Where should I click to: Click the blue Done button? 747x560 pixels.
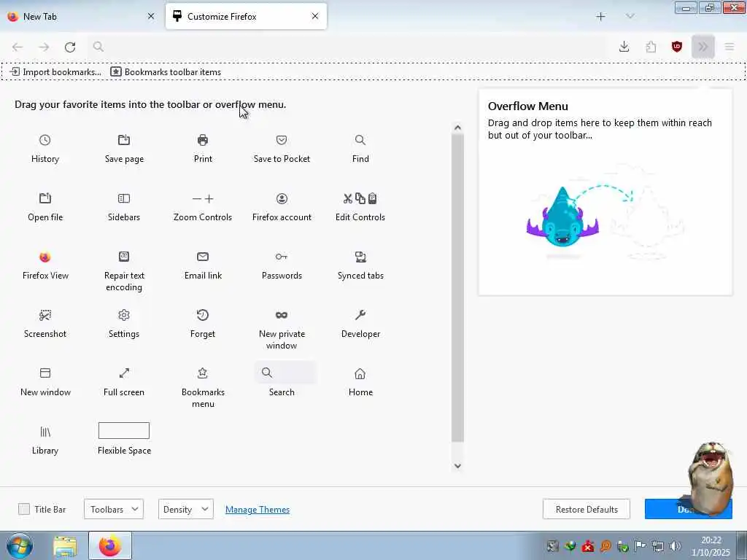tap(688, 509)
